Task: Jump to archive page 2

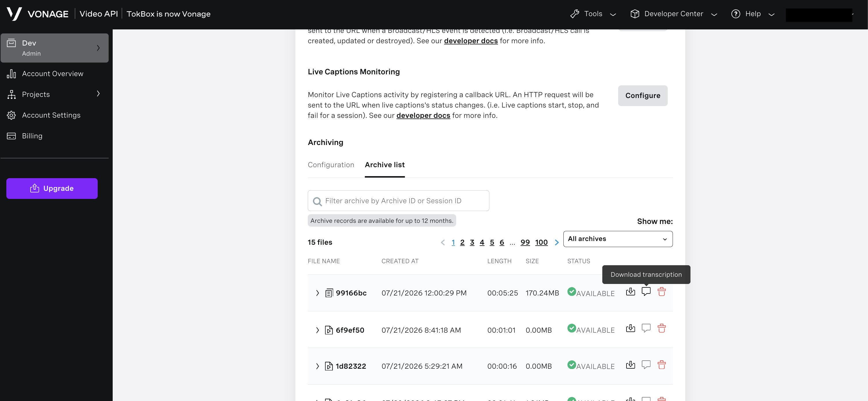Action: 462,242
